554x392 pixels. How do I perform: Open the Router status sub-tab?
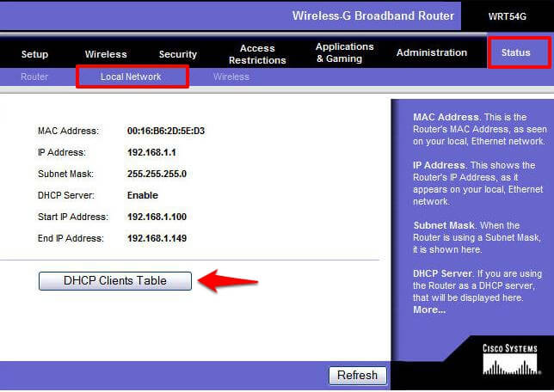[x=34, y=77]
